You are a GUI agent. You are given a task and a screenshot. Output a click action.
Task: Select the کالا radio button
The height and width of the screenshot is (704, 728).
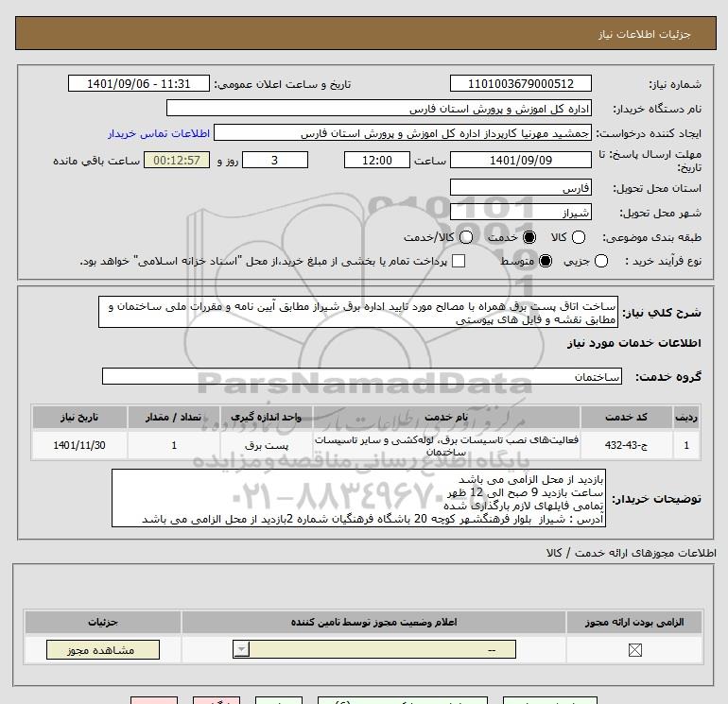(x=578, y=237)
